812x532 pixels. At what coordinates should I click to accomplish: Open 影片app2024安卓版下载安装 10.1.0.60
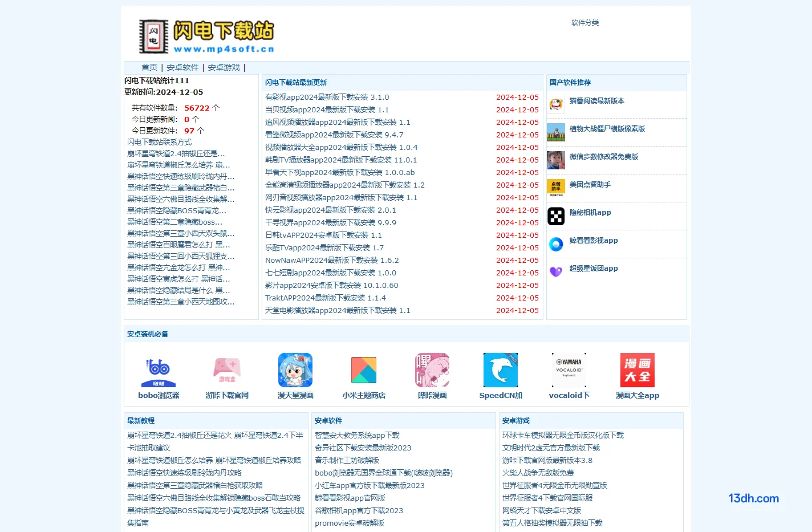tap(332, 286)
